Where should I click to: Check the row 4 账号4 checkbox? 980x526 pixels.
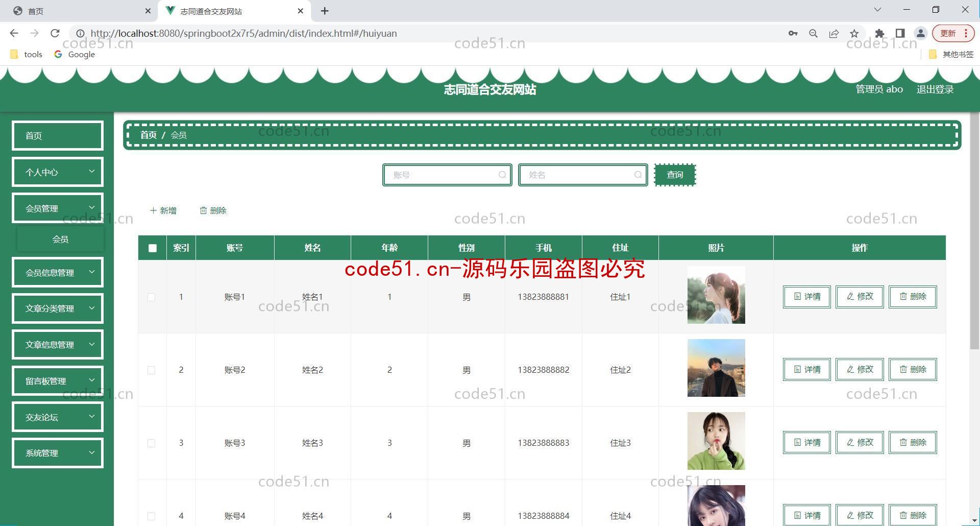tap(151, 516)
